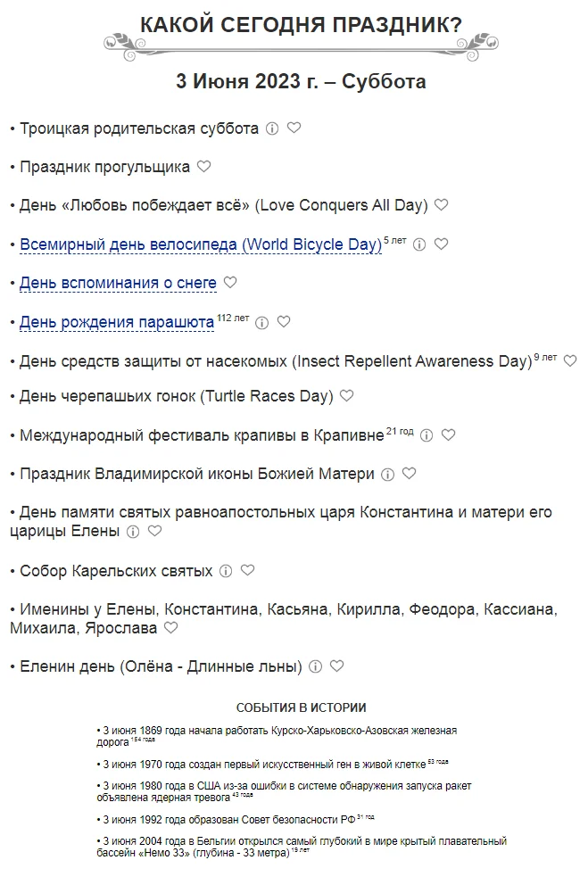The image size is (588, 885).
Task: Info icon for Владимирской иконы Божией Матери
Action: [387, 475]
